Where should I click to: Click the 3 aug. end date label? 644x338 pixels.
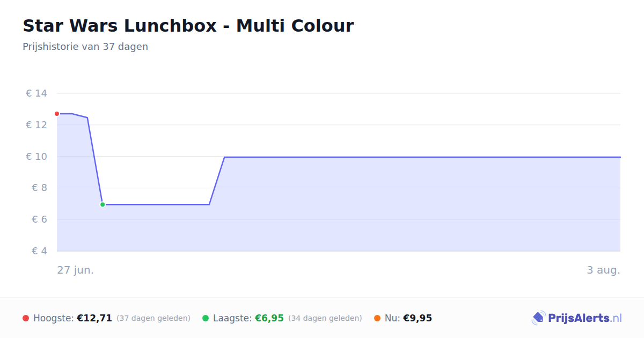click(603, 270)
